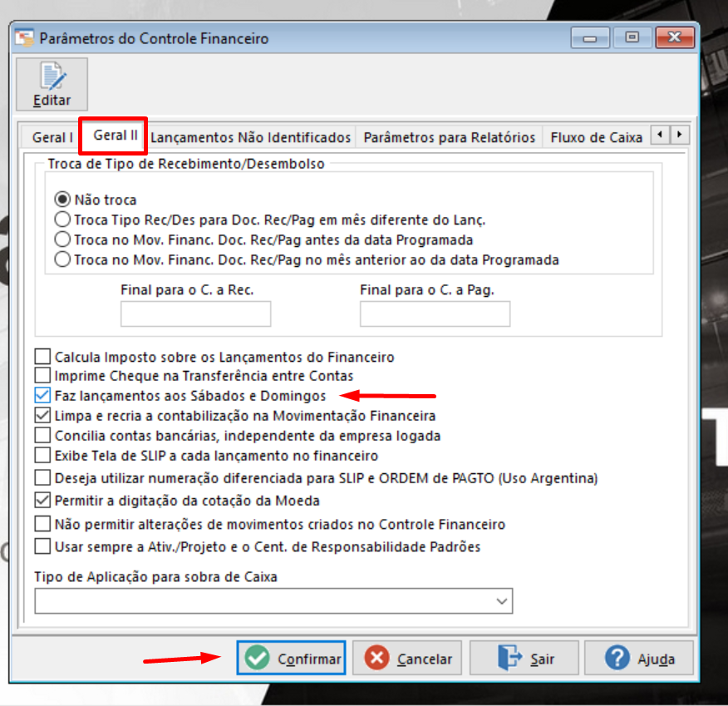Screen dimensions: 728x706
Task: Select Troca Tipo Rec/Des em mês diferente option
Action: click(62, 220)
